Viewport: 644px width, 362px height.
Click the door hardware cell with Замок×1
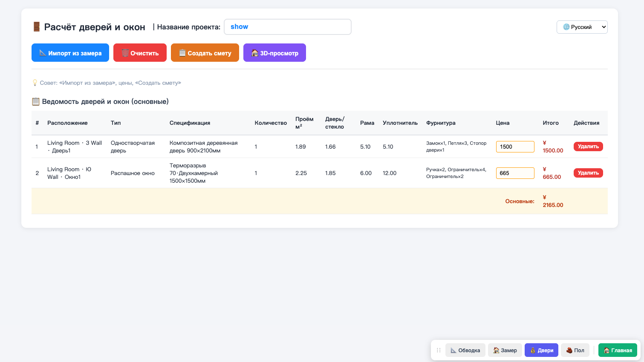pos(456,147)
